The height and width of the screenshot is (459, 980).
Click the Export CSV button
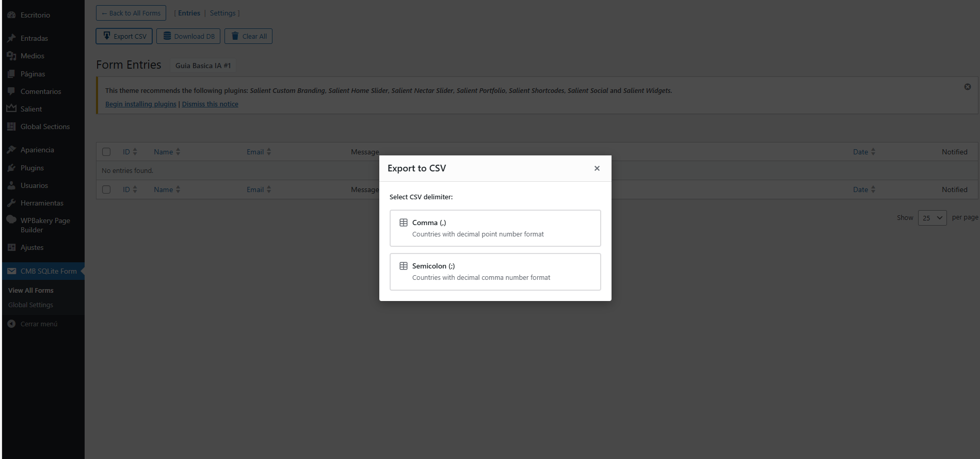tap(124, 36)
